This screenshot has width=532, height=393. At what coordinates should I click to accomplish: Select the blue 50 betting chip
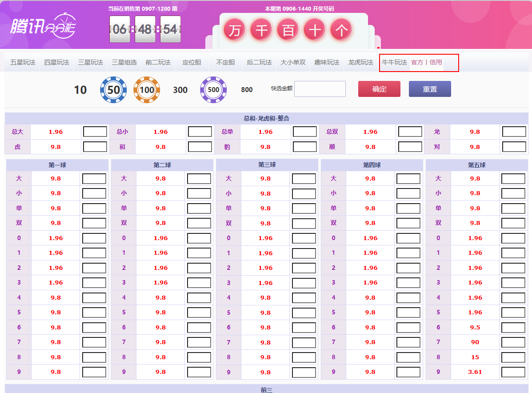[113, 90]
